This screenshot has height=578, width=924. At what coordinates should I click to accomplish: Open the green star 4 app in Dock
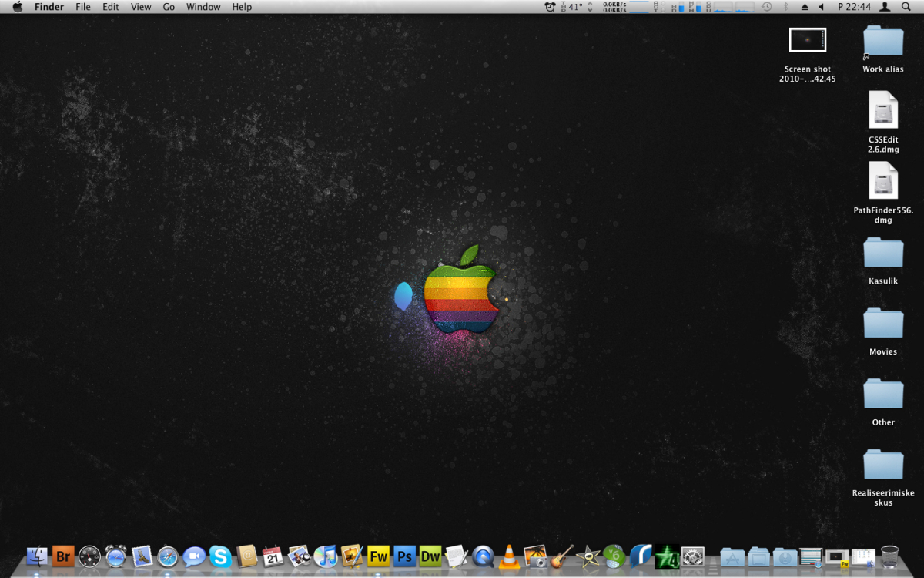(666, 556)
